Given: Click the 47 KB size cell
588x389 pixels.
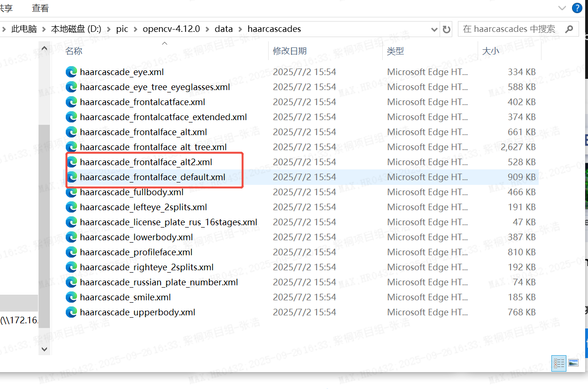Looking at the screenshot, I should (x=524, y=222).
